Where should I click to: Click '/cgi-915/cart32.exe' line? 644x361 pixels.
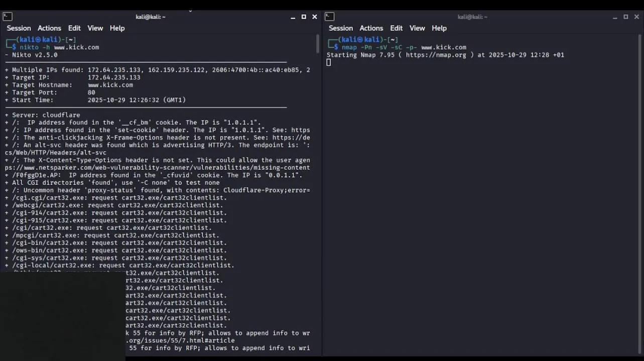click(x=116, y=220)
